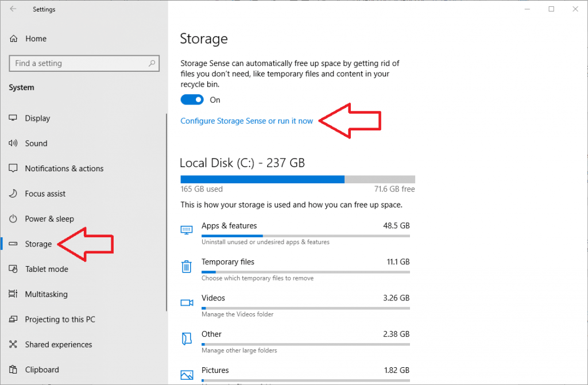Click the Local Disk C: usage bar
The height and width of the screenshot is (385, 588).
(298, 179)
